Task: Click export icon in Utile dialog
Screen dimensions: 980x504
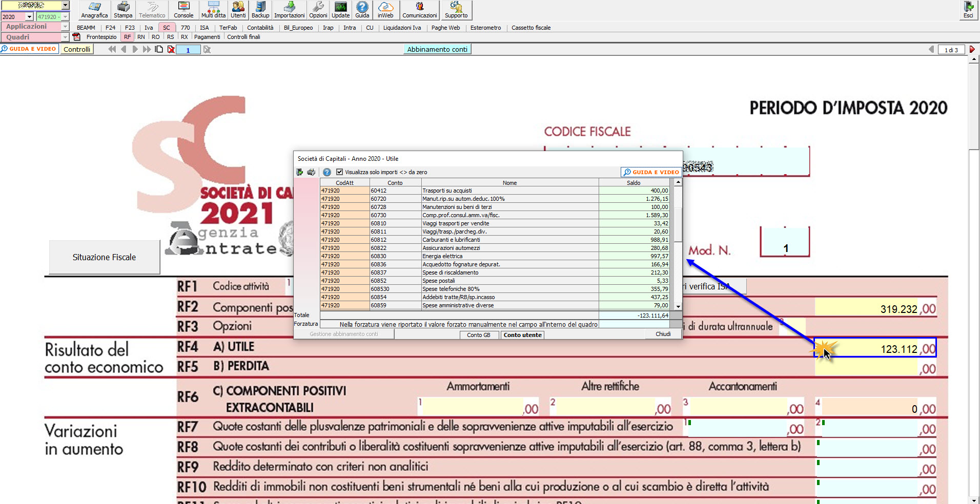Action: click(x=300, y=172)
